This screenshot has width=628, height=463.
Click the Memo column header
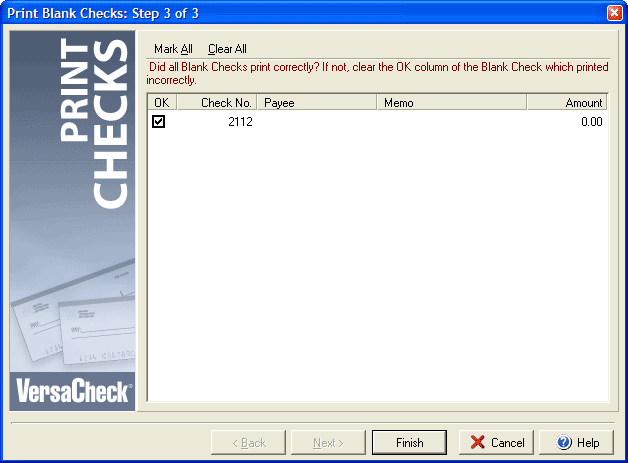click(x=452, y=103)
